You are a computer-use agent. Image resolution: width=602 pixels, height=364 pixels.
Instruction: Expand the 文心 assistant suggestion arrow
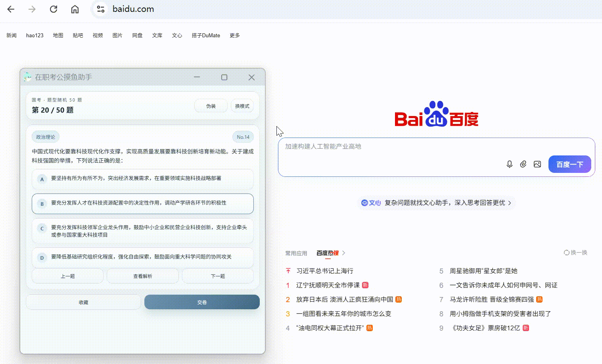click(x=510, y=203)
